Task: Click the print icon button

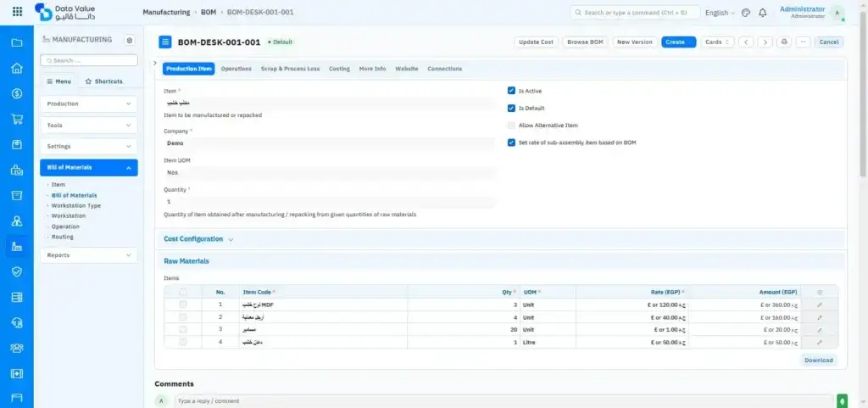Action: tap(784, 42)
